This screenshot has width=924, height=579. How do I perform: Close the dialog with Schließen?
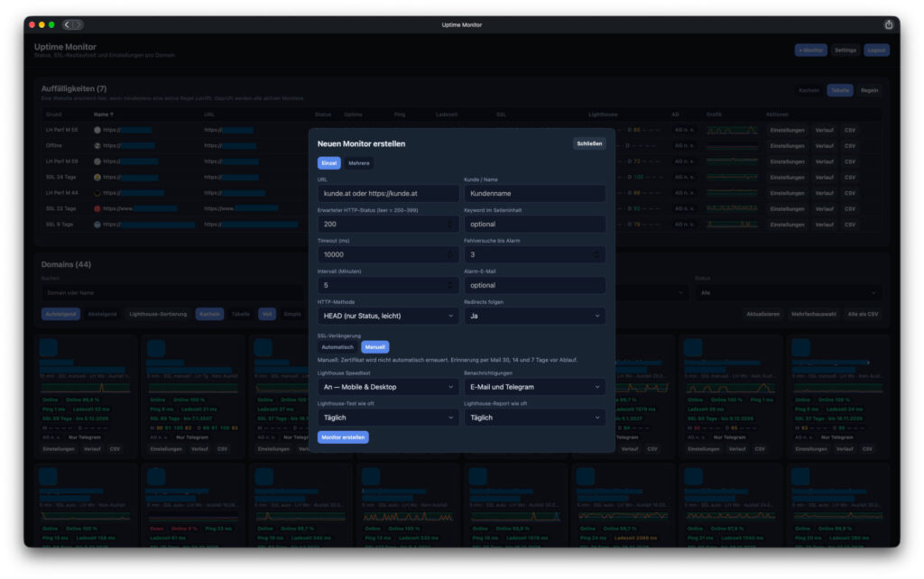point(589,143)
